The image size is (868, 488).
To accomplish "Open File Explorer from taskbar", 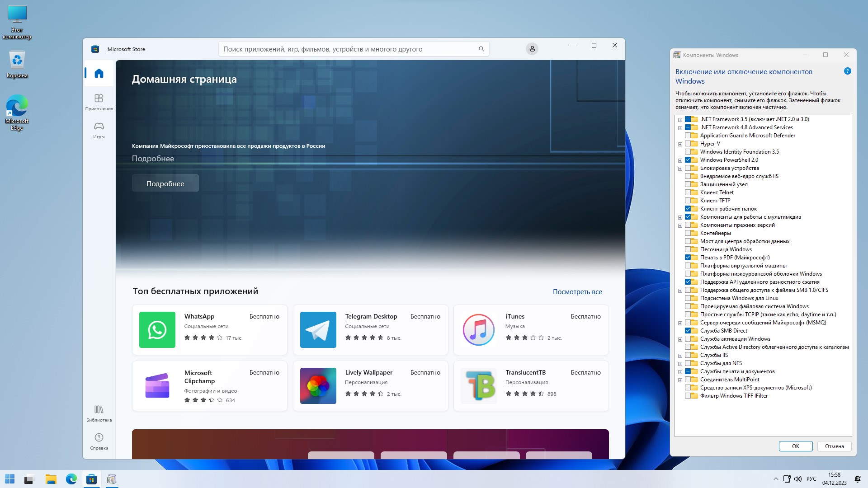I will 51,479.
